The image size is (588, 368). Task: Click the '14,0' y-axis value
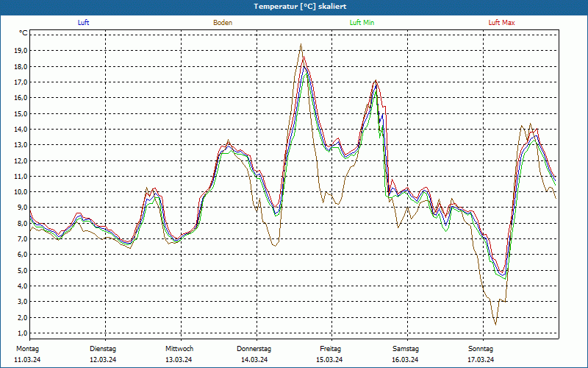21,130
